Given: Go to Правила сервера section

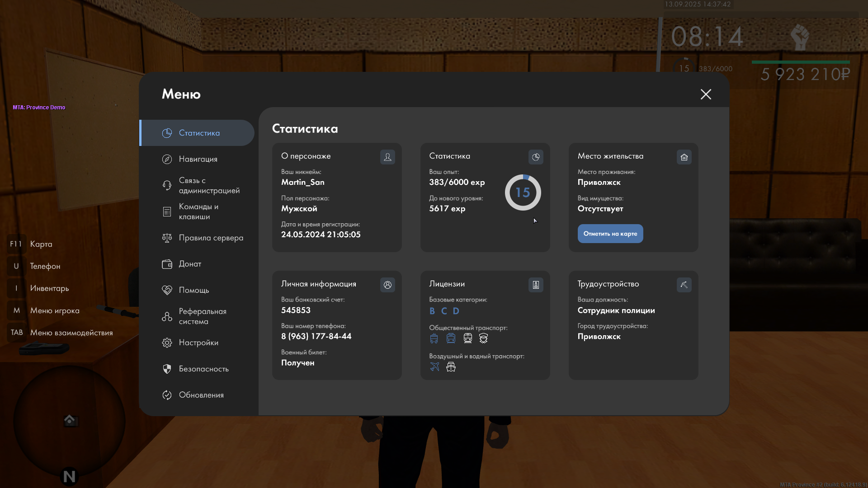Looking at the screenshot, I should pyautogui.click(x=210, y=238).
